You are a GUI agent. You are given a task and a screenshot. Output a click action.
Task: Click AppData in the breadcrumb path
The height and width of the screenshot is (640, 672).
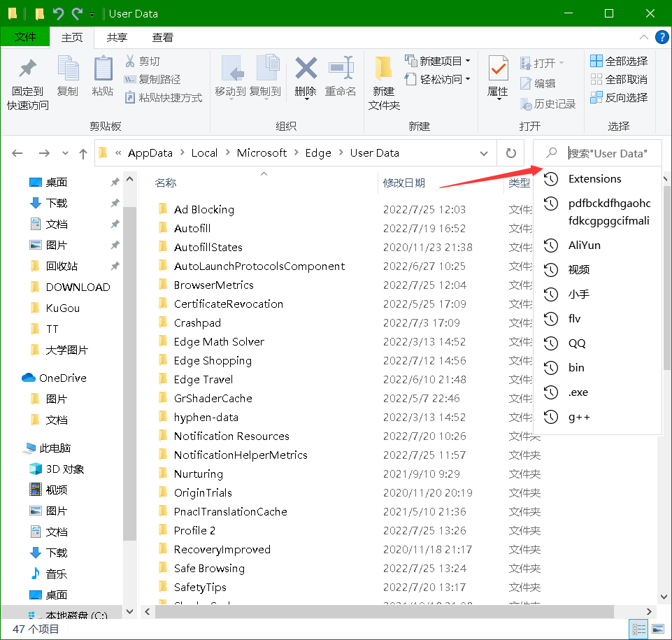150,153
